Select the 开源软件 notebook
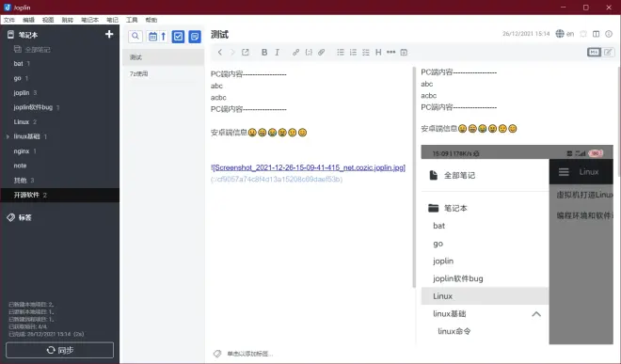The image size is (621, 364). point(59,195)
